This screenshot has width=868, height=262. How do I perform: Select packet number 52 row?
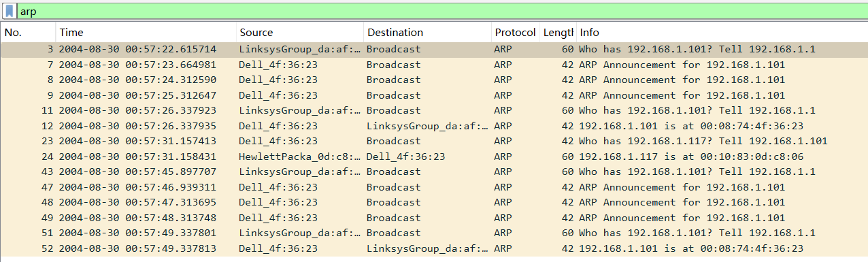coord(434,248)
